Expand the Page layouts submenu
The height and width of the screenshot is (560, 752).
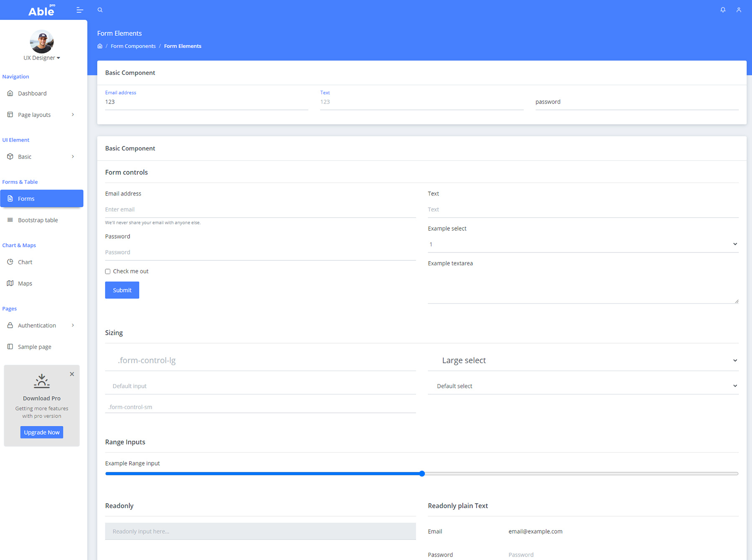[x=42, y=115]
